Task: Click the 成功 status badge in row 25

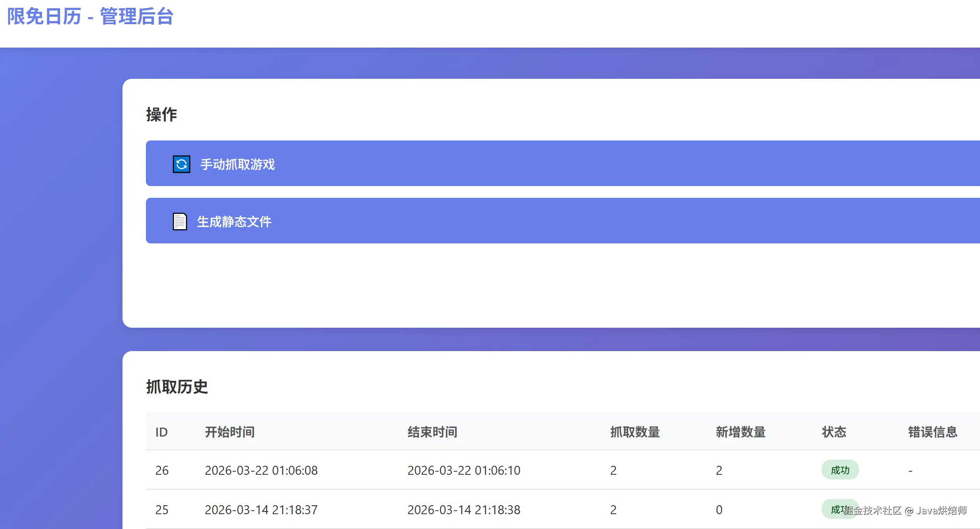Action: (x=835, y=509)
